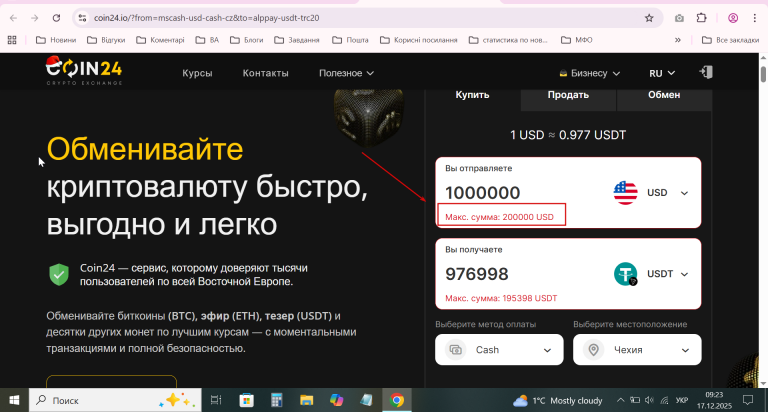Open the notepad app on taskbar
Image resolution: width=768 pixels, height=412 pixels.
pyautogui.click(x=366, y=400)
